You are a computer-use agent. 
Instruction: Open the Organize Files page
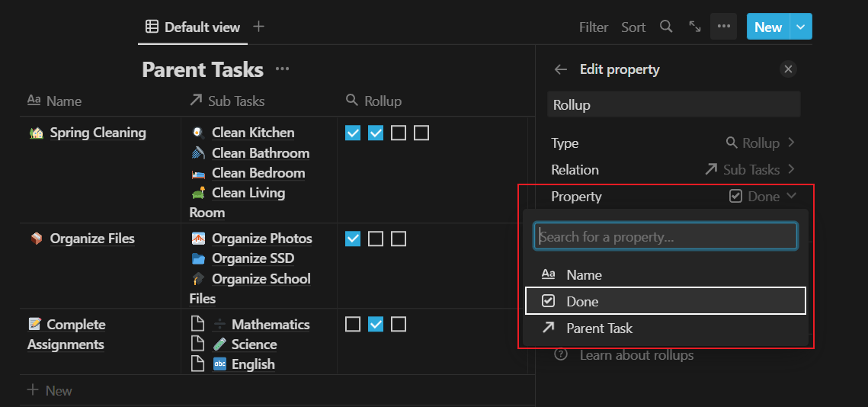point(92,239)
